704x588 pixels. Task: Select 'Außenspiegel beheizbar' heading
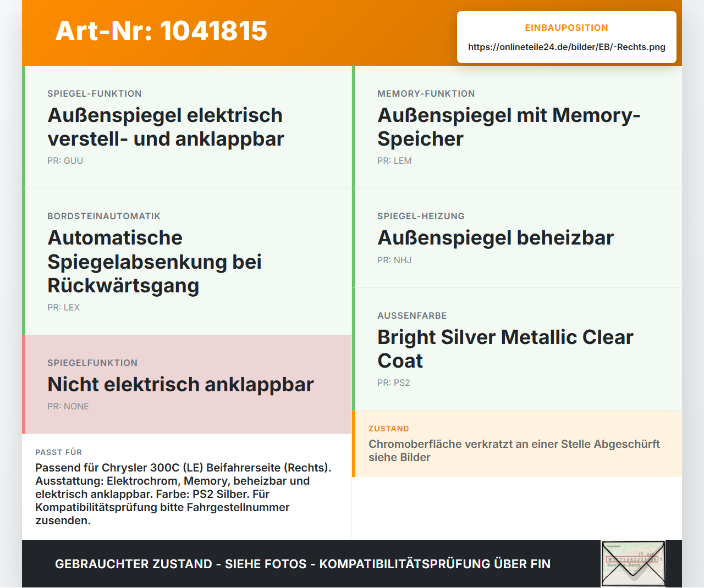click(x=496, y=238)
